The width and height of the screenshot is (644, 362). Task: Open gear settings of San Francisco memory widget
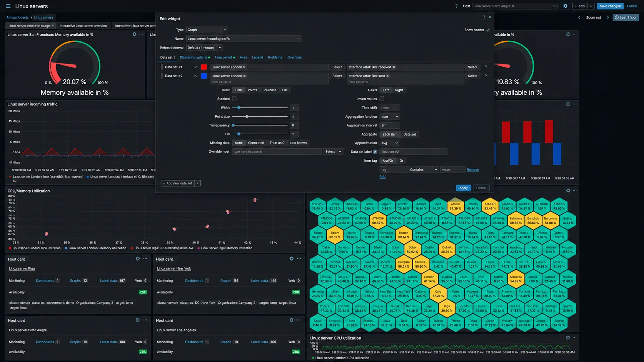(x=134, y=34)
